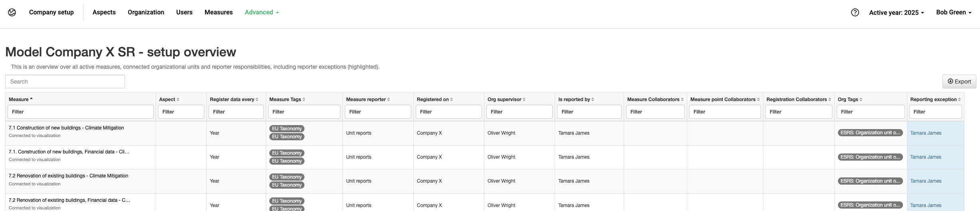The width and height of the screenshot is (980, 211).
Task: Go to the Aspects tab
Action: tap(104, 12)
